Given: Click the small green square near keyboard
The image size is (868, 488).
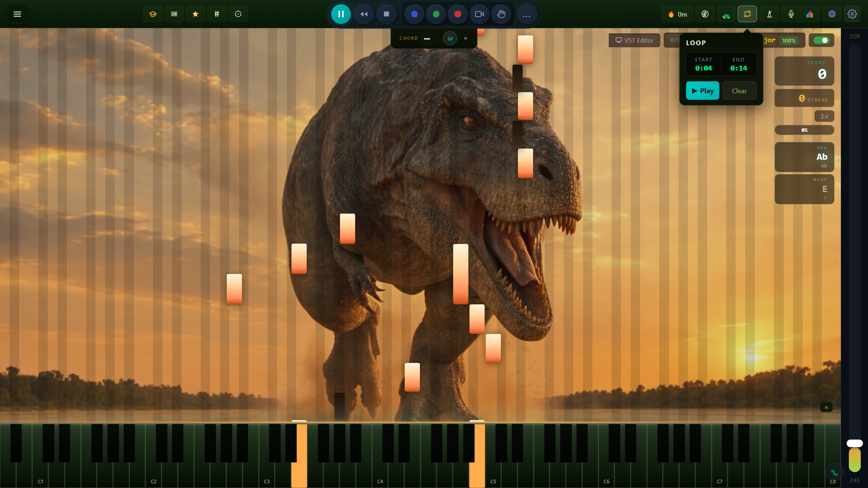Looking at the screenshot, I should (826, 407).
